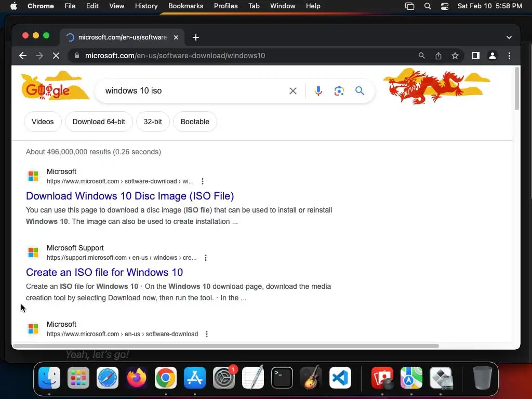Image resolution: width=532 pixels, height=399 pixels.
Task: Clear the Google search box
Action: (x=293, y=91)
